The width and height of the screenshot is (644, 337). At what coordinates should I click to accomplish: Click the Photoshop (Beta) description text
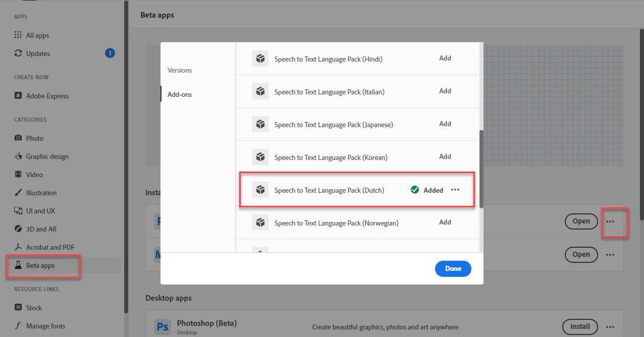(x=385, y=327)
